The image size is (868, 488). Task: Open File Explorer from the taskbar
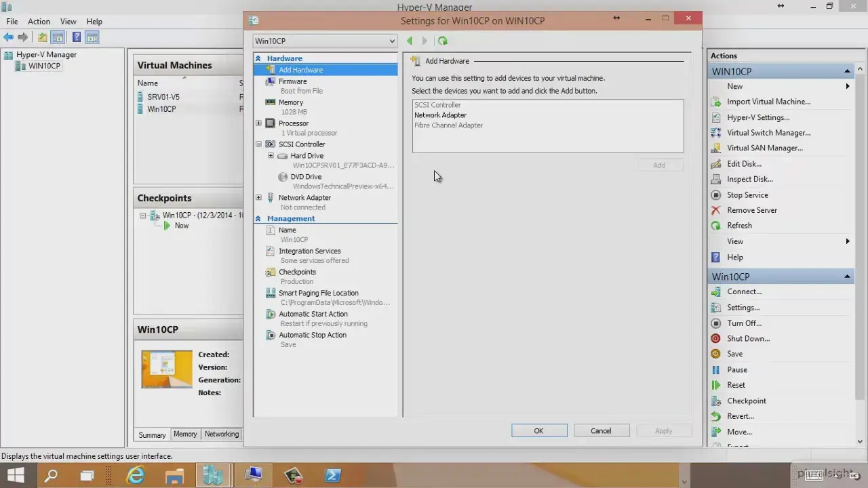(174, 475)
